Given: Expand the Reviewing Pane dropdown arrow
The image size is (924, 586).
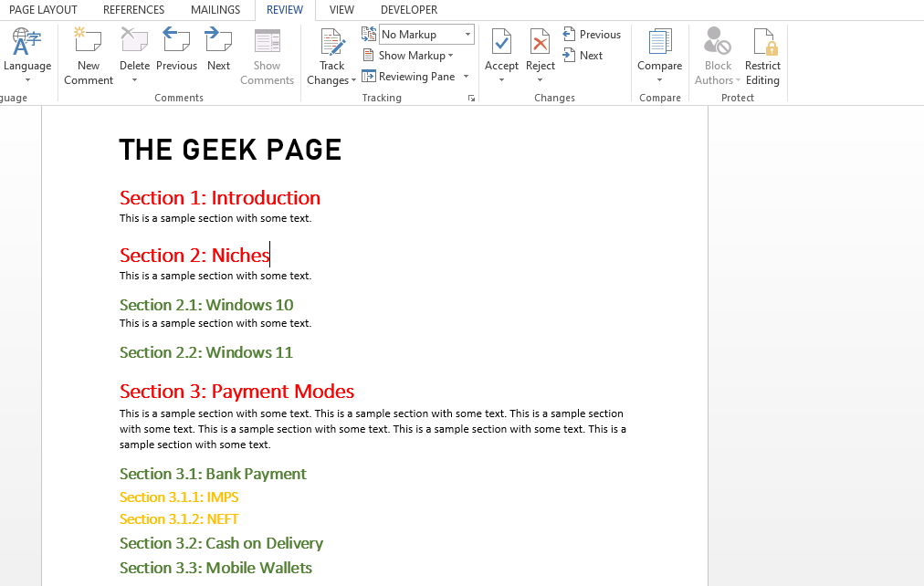Looking at the screenshot, I should [x=467, y=77].
